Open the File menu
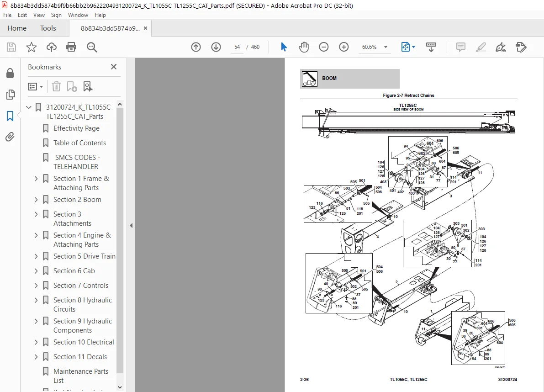Screen dimensions: 544x392 [7, 15]
